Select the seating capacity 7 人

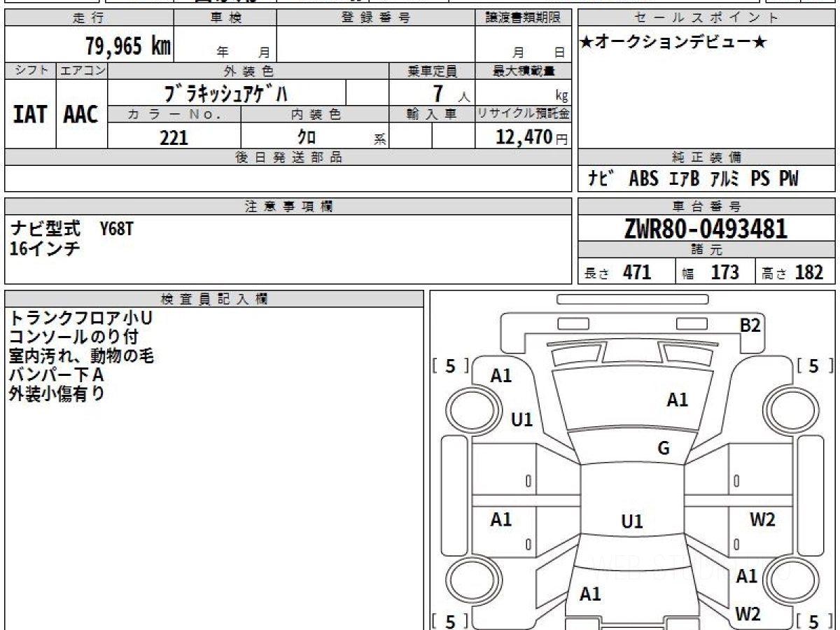(x=451, y=94)
